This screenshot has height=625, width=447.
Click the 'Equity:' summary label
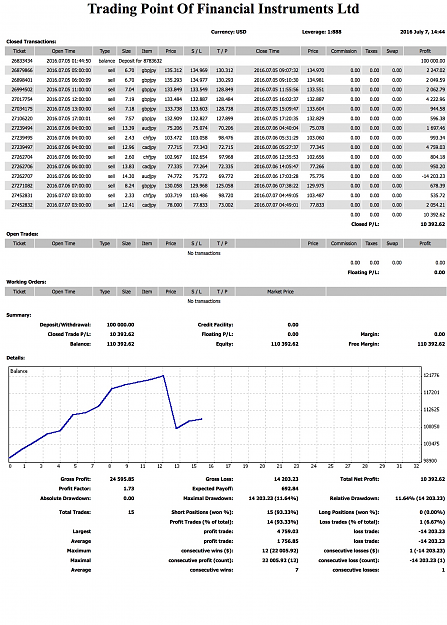[224, 344]
